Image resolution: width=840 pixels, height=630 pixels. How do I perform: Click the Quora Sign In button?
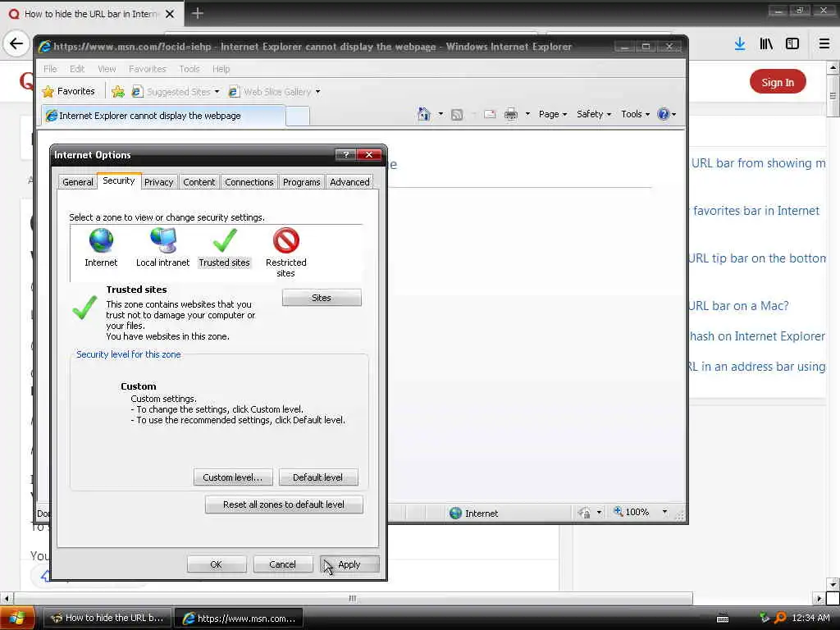[x=778, y=82]
